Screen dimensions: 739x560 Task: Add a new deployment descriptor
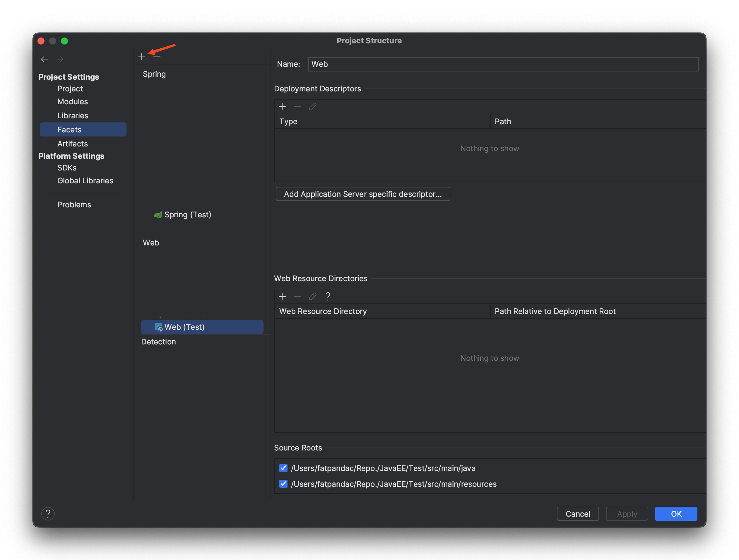coord(282,107)
